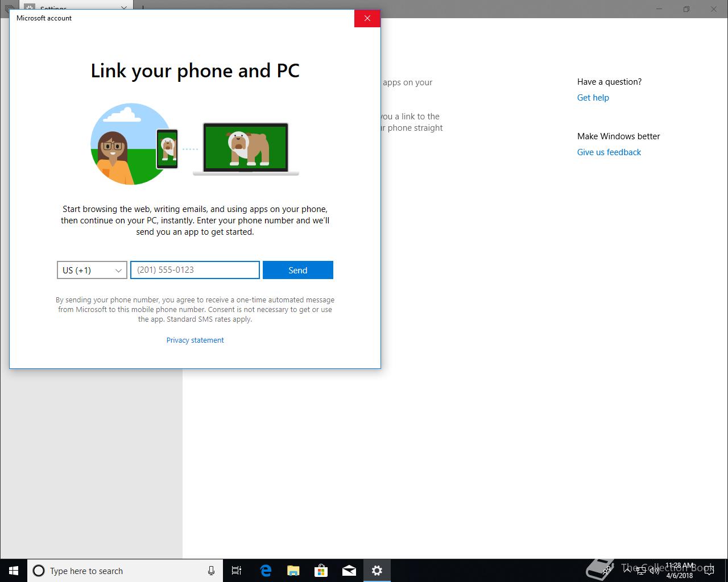Click the Link your phone and PC heading

[195, 70]
